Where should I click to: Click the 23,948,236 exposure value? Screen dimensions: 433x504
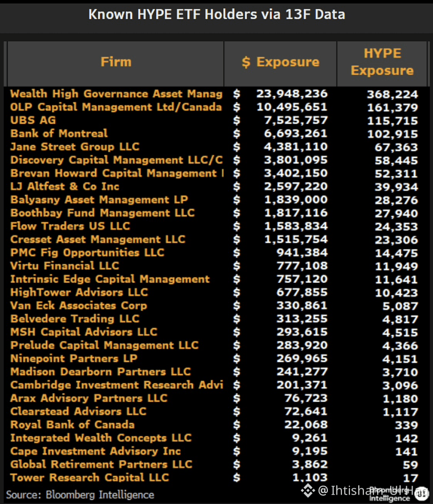292,94
